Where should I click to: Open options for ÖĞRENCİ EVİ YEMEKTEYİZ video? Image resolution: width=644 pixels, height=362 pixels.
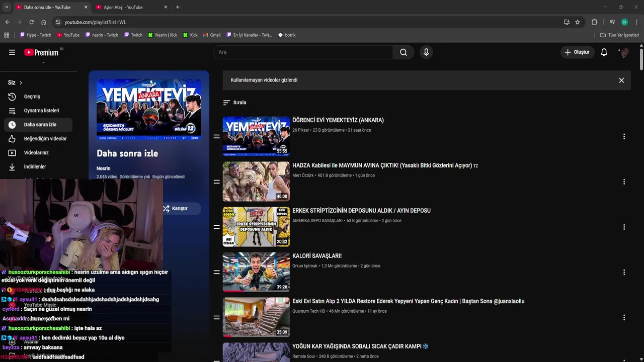(x=624, y=137)
